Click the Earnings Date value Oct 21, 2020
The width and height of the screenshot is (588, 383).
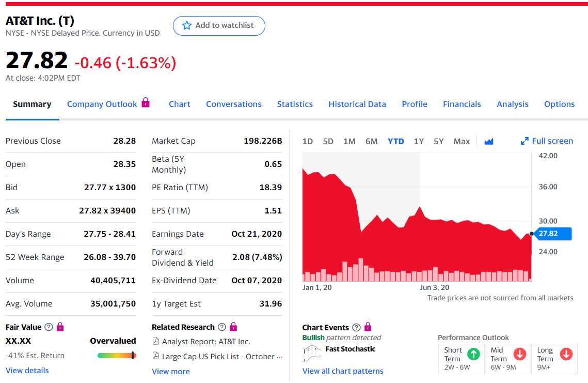(257, 234)
